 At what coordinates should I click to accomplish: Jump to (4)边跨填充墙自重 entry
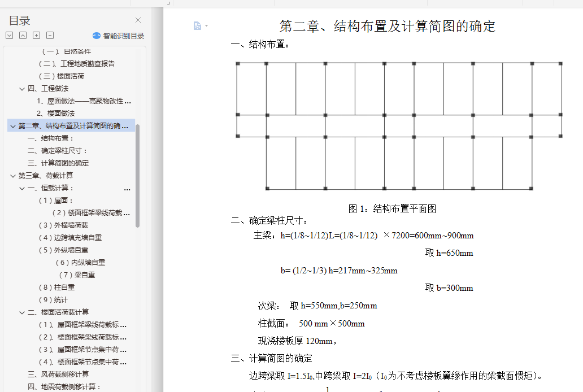[x=70, y=238]
